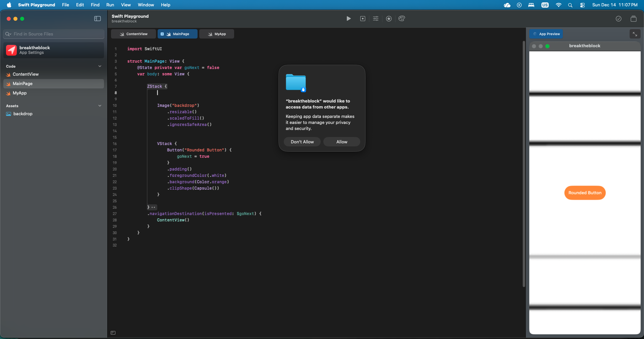644x339 pixels.
Task: Toggle the sidebar visibility
Action: click(x=98, y=19)
